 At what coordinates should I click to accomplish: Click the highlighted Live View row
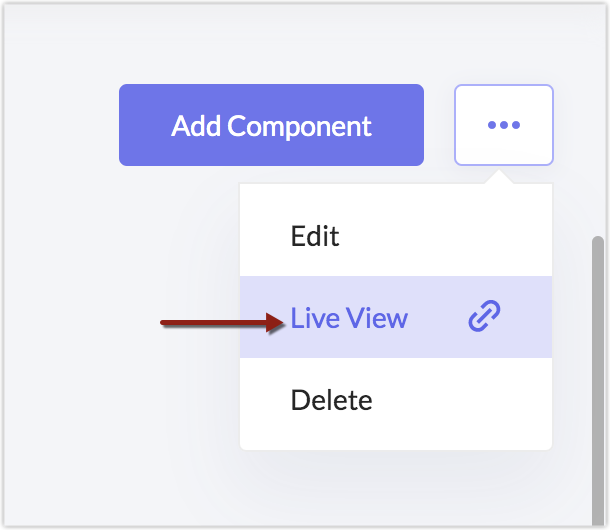point(395,318)
